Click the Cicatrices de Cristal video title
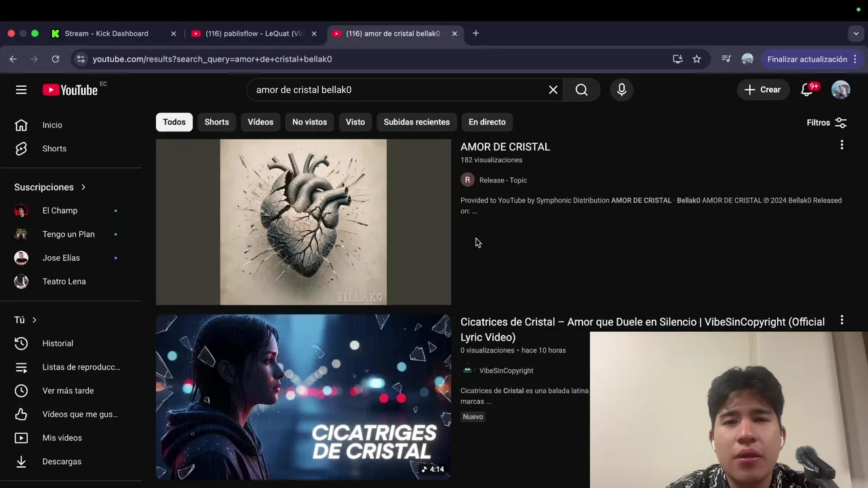This screenshot has height=488, width=868. (642, 329)
